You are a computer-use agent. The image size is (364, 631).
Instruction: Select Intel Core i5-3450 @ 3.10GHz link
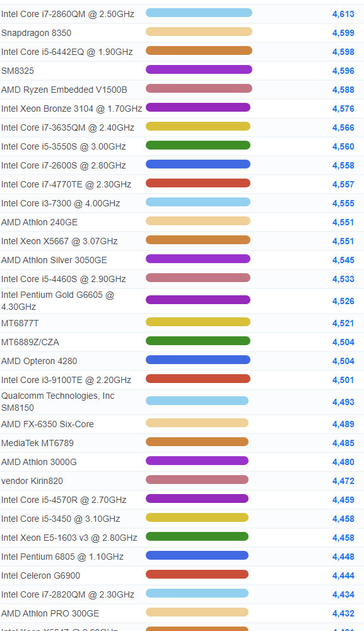coord(61,519)
